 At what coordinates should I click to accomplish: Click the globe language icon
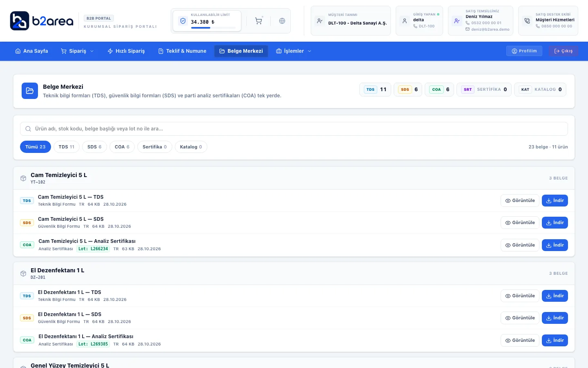(x=282, y=21)
